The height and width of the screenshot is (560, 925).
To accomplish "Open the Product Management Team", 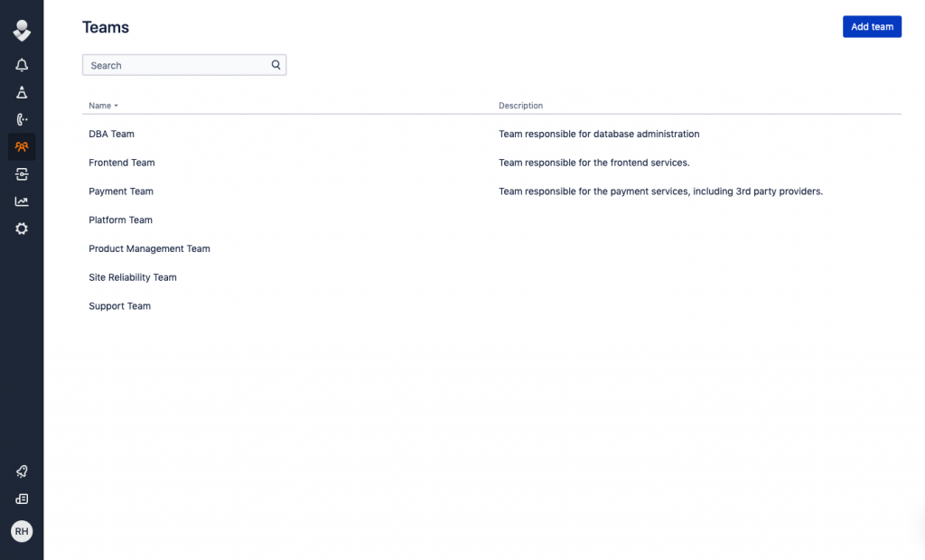I will click(x=149, y=248).
